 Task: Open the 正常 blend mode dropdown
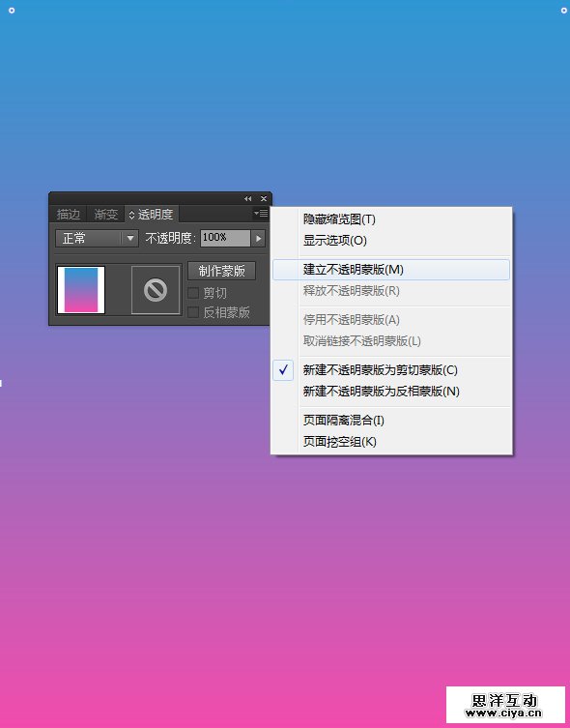click(x=97, y=239)
